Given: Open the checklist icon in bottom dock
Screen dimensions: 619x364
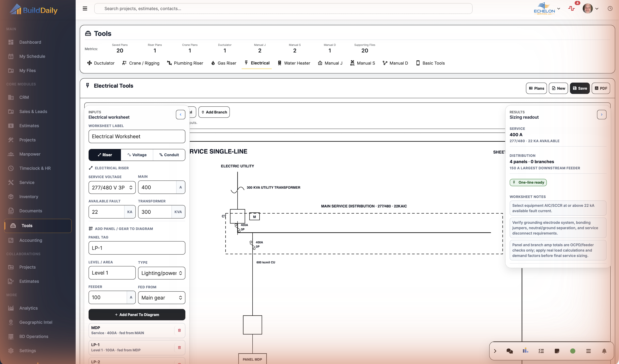Looking at the screenshot, I should tap(541, 351).
